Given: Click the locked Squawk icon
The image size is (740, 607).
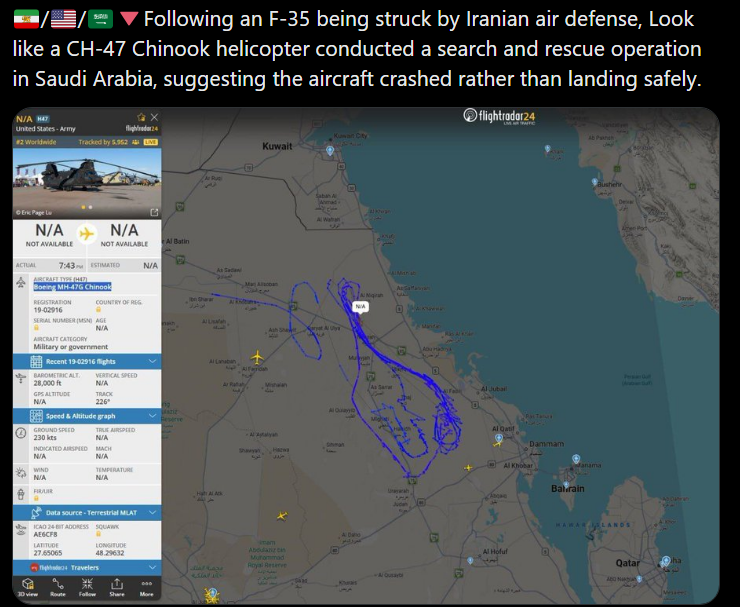Looking at the screenshot, I should pyautogui.click(x=99, y=534).
